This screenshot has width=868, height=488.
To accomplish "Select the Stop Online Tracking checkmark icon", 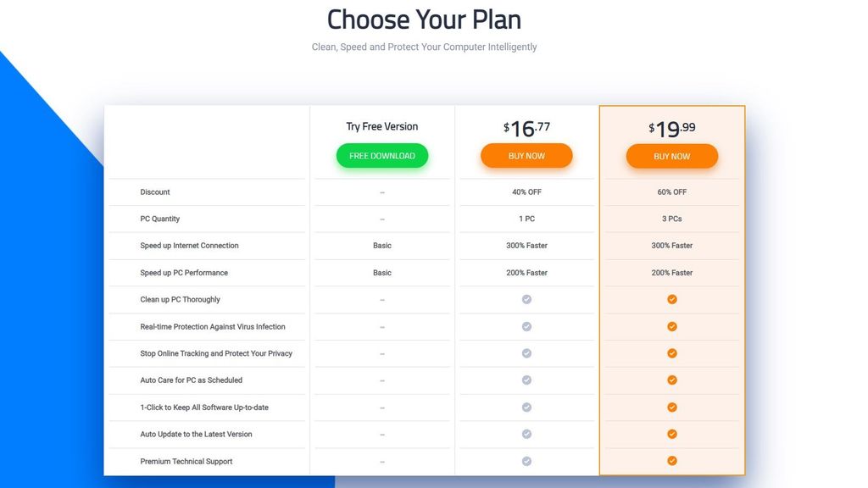I will [672, 353].
